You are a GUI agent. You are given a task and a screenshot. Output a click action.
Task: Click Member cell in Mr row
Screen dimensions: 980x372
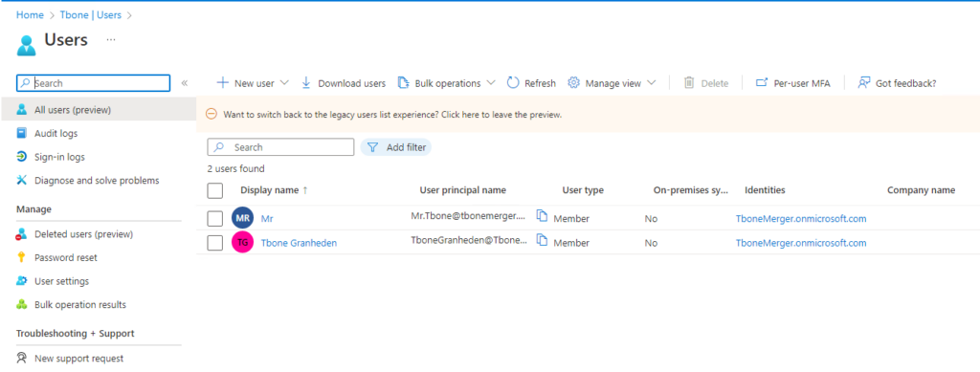(571, 218)
